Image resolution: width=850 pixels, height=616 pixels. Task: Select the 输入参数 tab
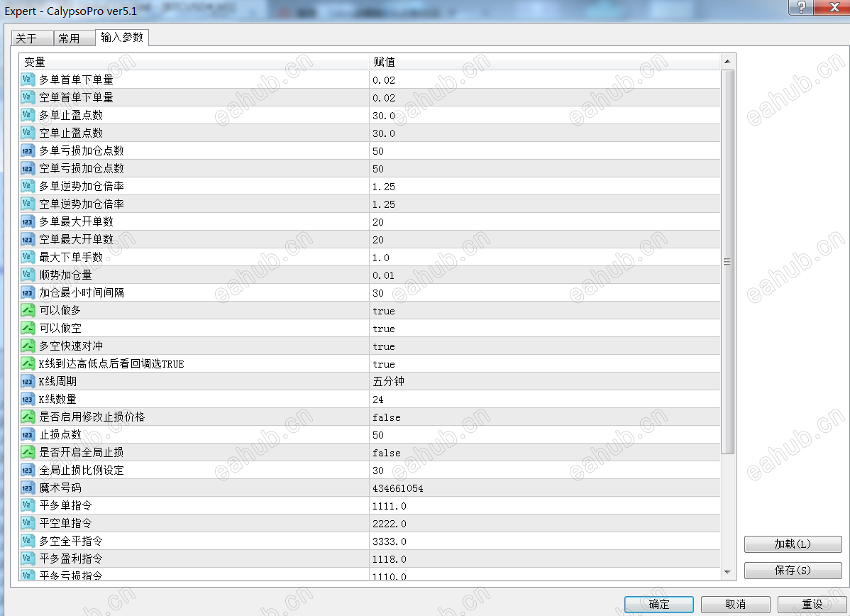click(122, 38)
